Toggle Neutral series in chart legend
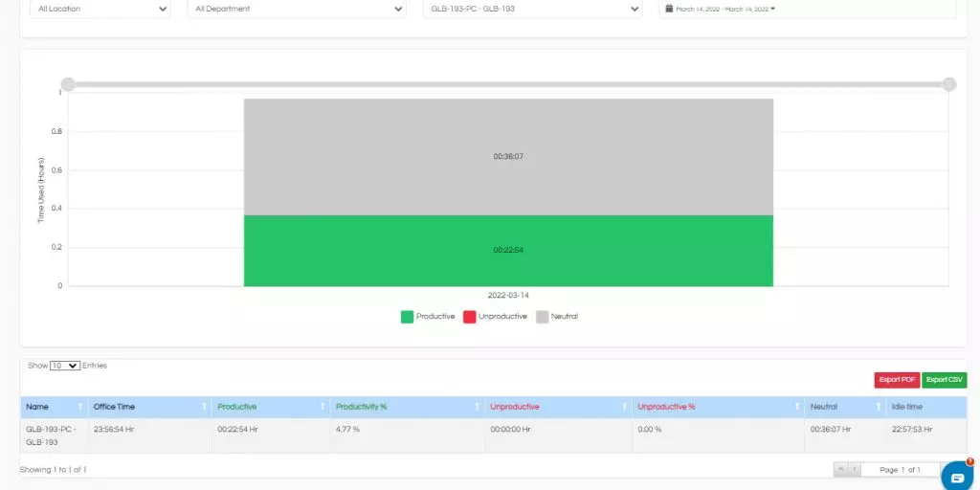The image size is (980, 490). pos(558,317)
